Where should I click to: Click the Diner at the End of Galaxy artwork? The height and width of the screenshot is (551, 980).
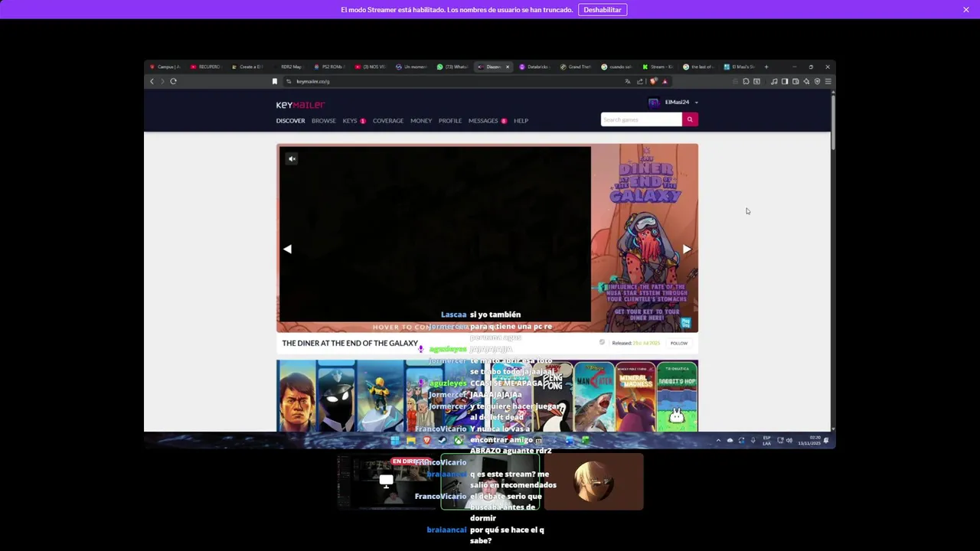[645, 238]
